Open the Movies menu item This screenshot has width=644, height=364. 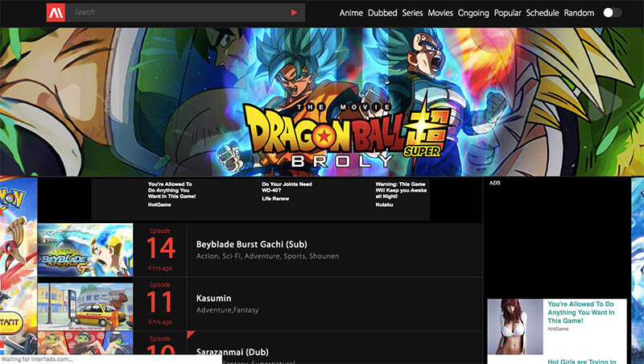click(440, 13)
